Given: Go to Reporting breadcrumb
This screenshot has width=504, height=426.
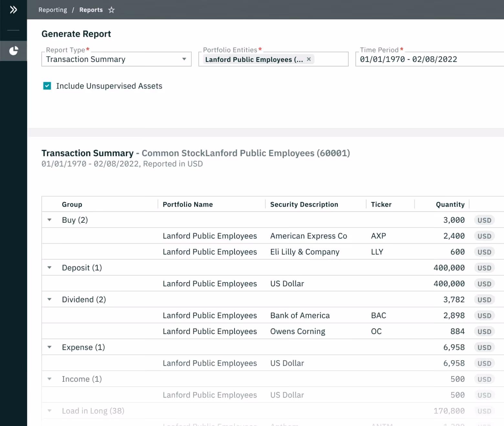Looking at the screenshot, I should (x=53, y=10).
